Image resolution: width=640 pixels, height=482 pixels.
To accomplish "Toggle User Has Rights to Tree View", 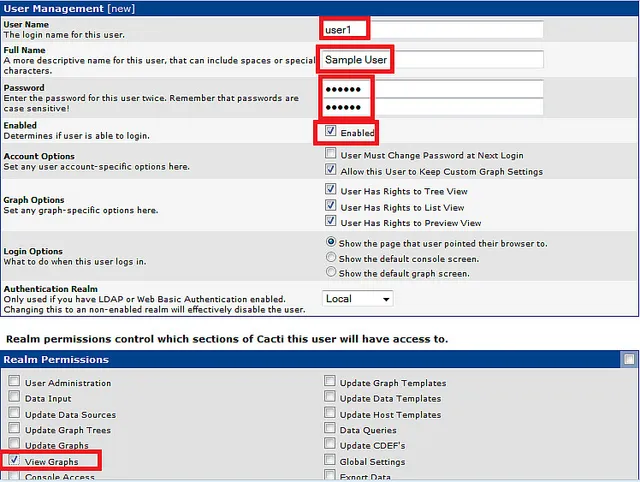I will [x=331, y=190].
